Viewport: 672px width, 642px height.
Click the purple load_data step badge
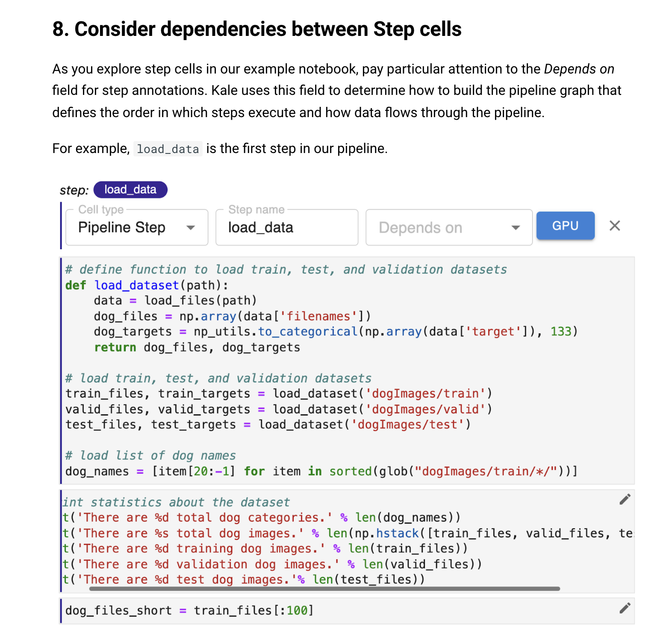[130, 190]
